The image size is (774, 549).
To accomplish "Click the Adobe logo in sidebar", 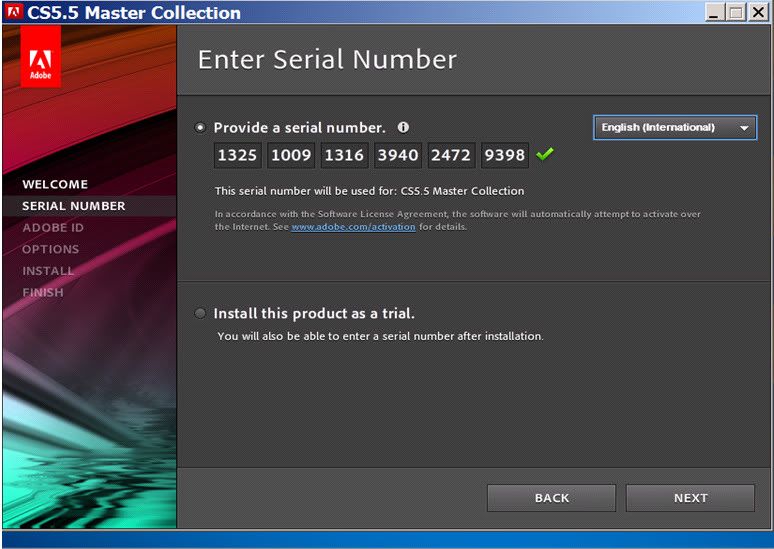I will tap(40, 56).
